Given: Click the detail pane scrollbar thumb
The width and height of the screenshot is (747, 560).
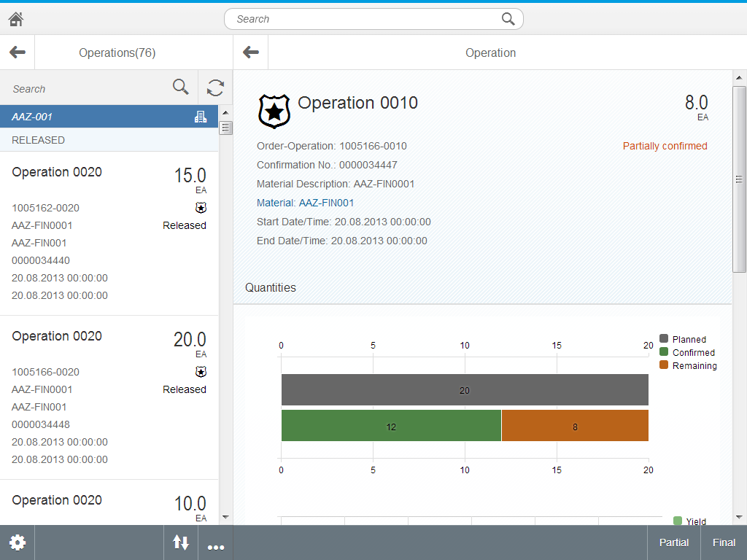Looking at the screenshot, I should (739, 179).
